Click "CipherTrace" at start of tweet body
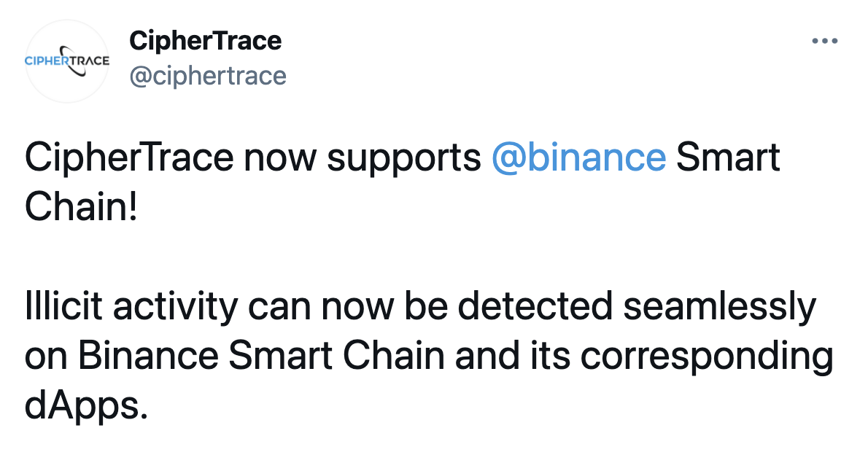This screenshot has height=471, width=868. tap(129, 157)
